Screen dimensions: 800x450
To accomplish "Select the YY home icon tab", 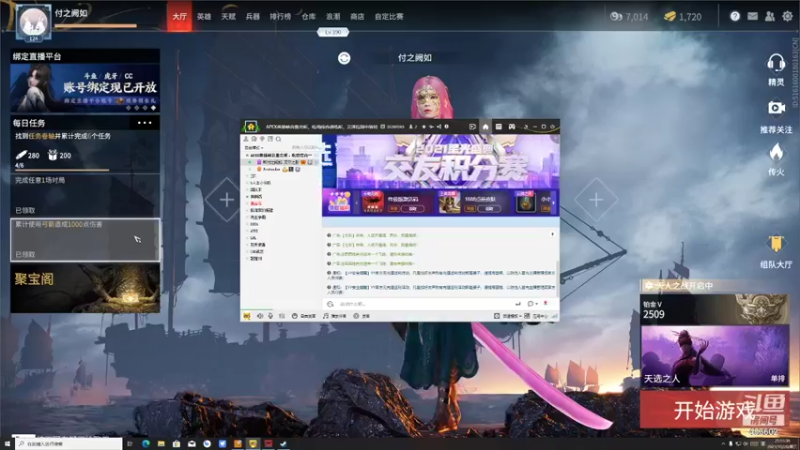I will pyautogui.click(x=485, y=127).
